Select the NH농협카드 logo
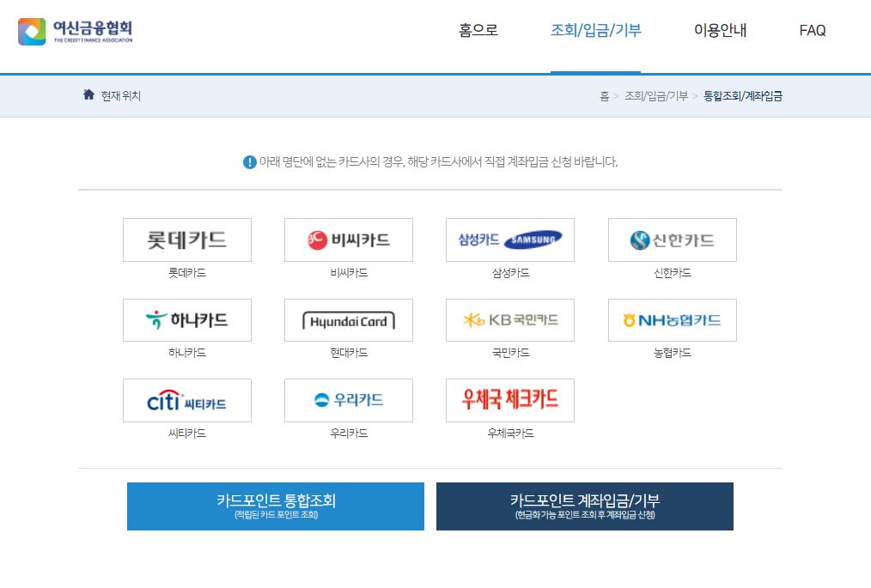The width and height of the screenshot is (871, 588). (x=672, y=320)
